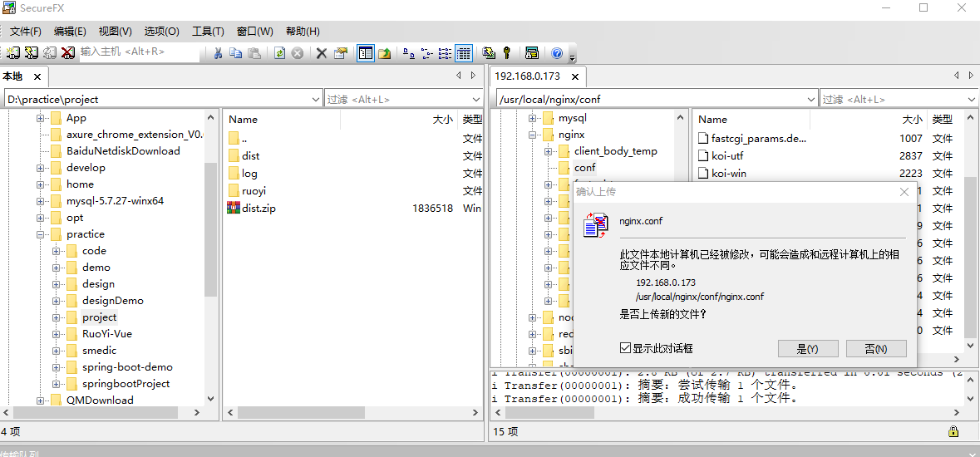Click the Up one folder icon
This screenshot has height=457, width=980.
pyautogui.click(x=384, y=53)
